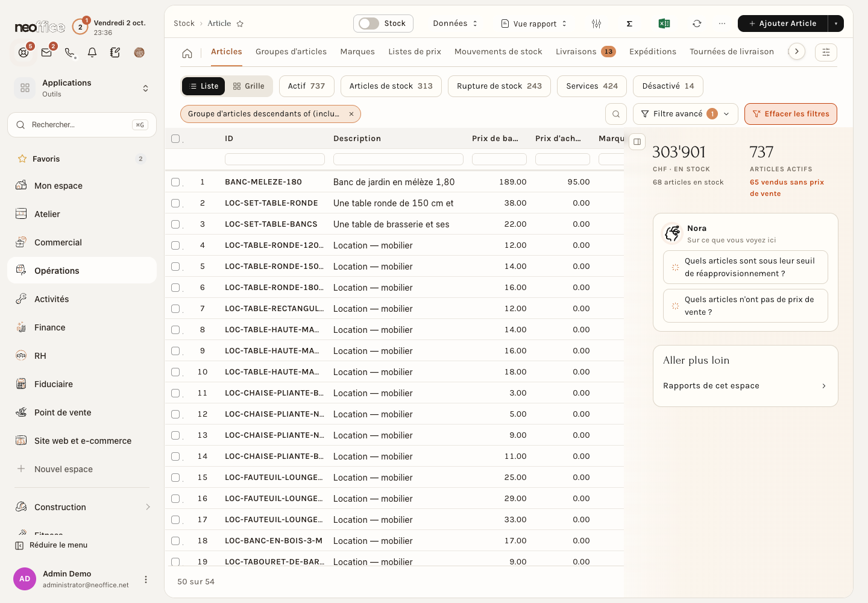Open the Filtre avancé dropdown
The image size is (868, 603).
click(685, 114)
